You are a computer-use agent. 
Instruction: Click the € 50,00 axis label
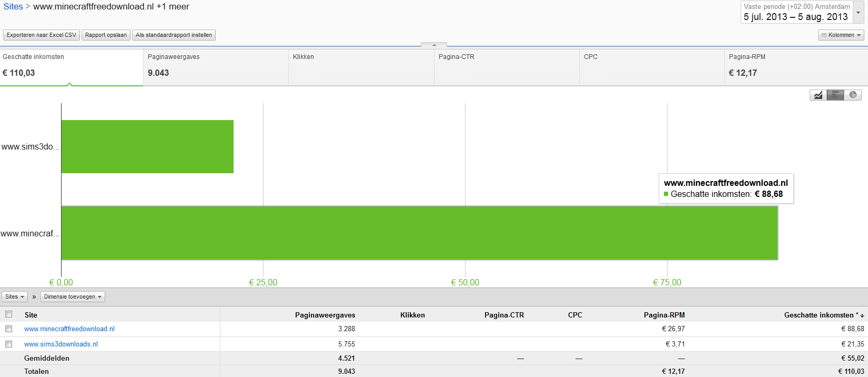click(465, 282)
